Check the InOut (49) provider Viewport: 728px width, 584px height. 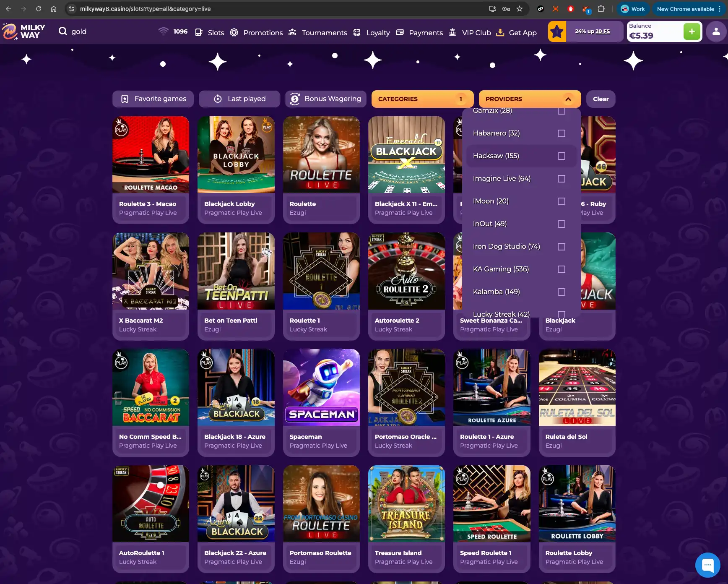pyautogui.click(x=562, y=224)
